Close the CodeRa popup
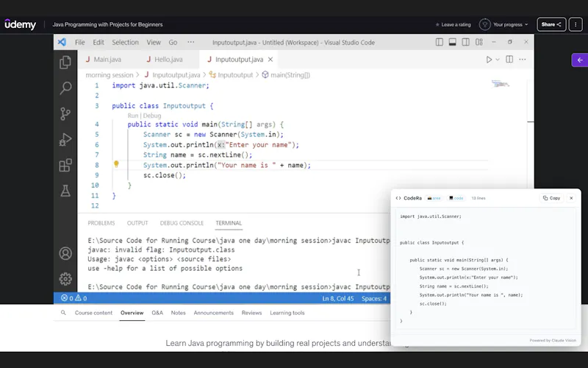This screenshot has height=368, width=588. click(x=571, y=198)
